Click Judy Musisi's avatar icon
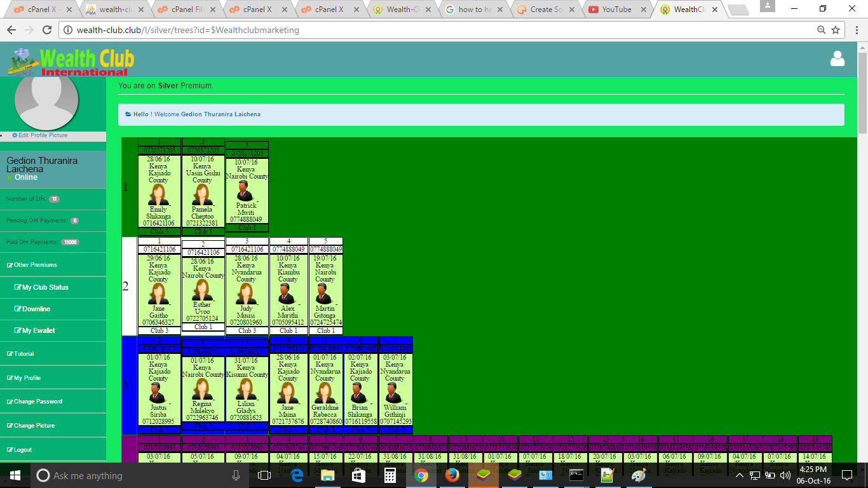Image resolution: width=868 pixels, height=488 pixels. [245, 294]
